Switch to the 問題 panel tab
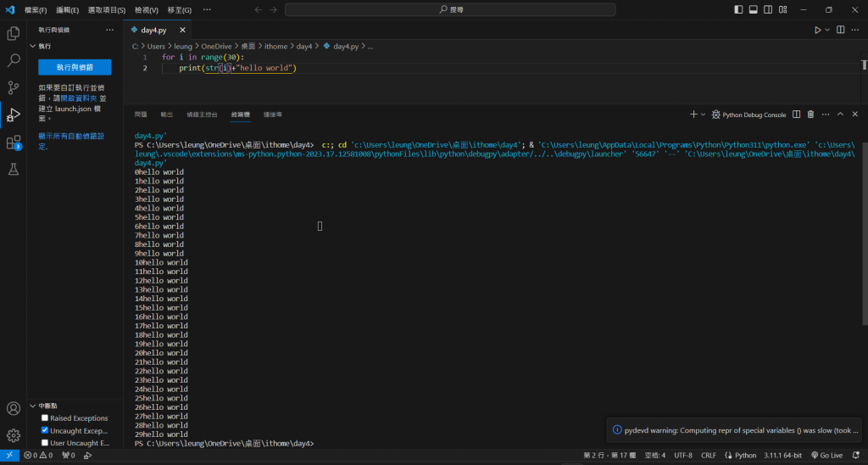Viewport: 868px width, 465px height. (x=141, y=115)
